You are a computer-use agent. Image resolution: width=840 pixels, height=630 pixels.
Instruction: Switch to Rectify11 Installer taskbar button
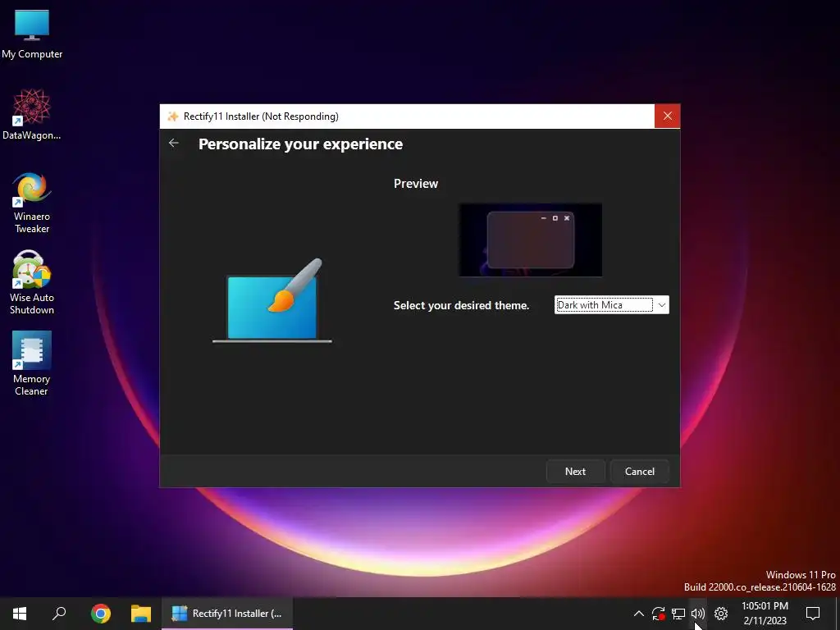coord(227,614)
